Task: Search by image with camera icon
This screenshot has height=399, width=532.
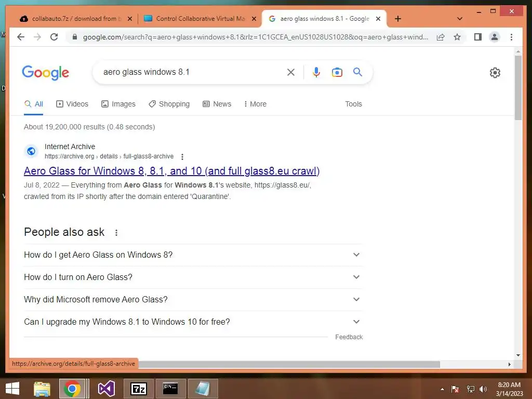Action: tap(337, 72)
